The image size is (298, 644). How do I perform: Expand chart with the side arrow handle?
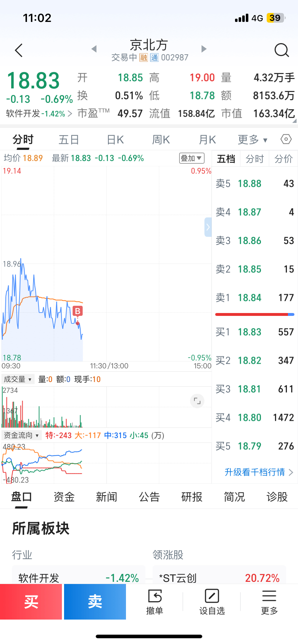[208, 227]
